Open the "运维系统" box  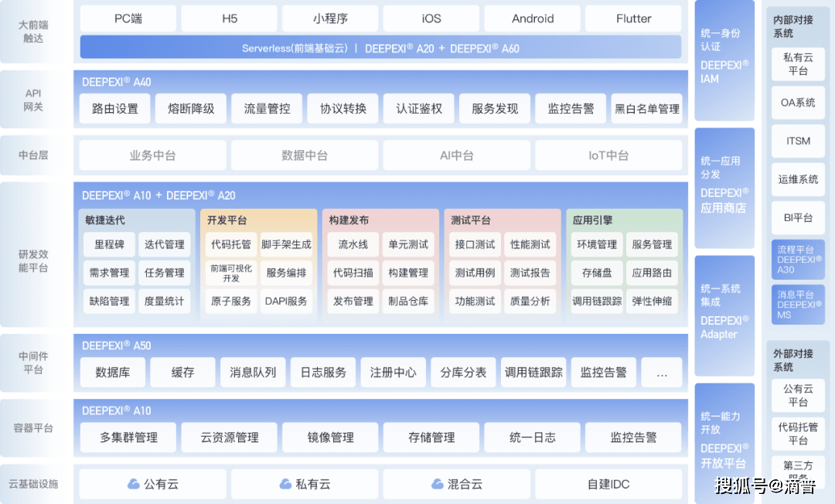(x=798, y=179)
